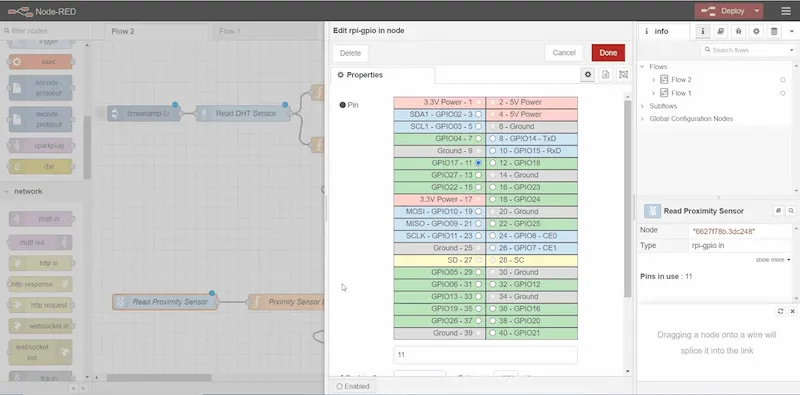Select pin GPIO27 - 13 radio
The image size is (800, 395).
[478, 175]
